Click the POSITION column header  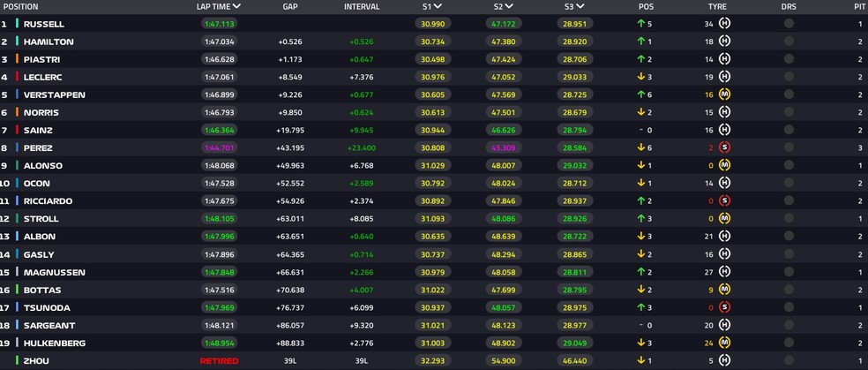20,7
